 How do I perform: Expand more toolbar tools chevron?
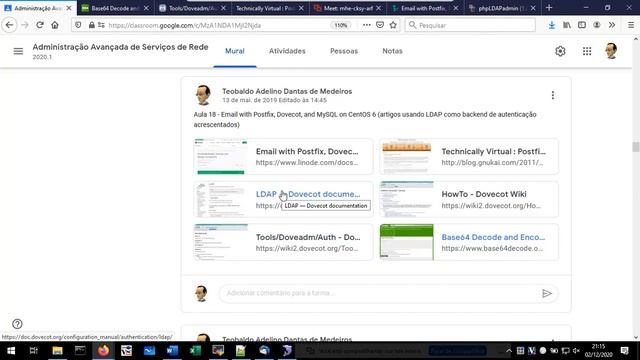(612, 25)
